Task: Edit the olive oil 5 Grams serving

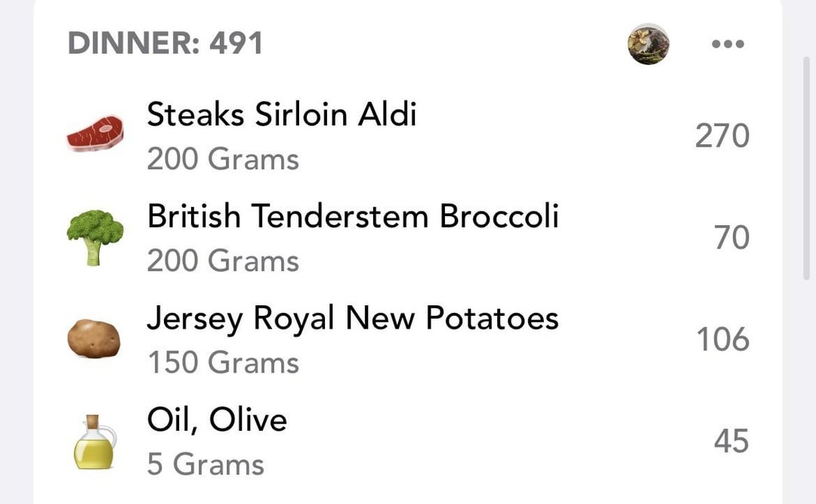Action: 206,465
